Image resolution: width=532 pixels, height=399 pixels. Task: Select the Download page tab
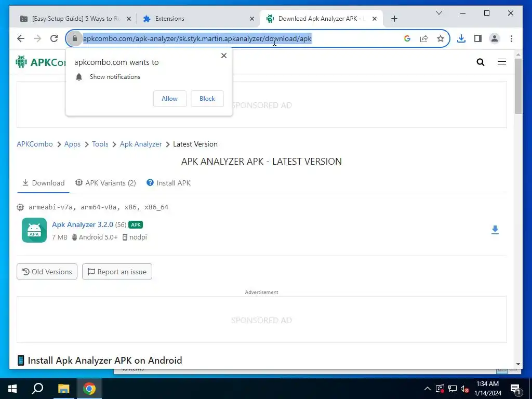click(x=44, y=183)
